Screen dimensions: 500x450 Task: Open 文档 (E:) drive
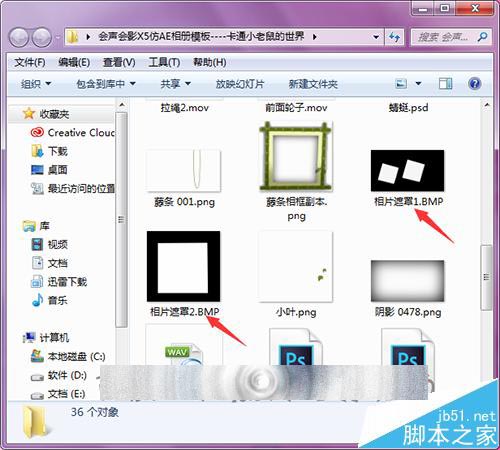[58, 394]
